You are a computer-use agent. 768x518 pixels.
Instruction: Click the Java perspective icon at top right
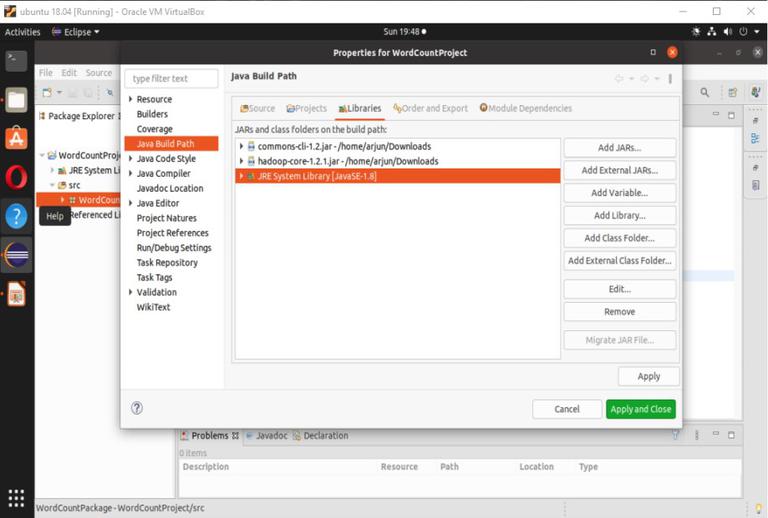pyautogui.click(x=756, y=92)
